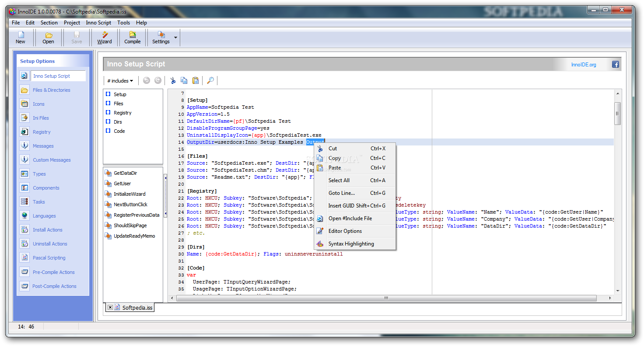
Task: Choose Select All from context menu
Action: [355, 180]
